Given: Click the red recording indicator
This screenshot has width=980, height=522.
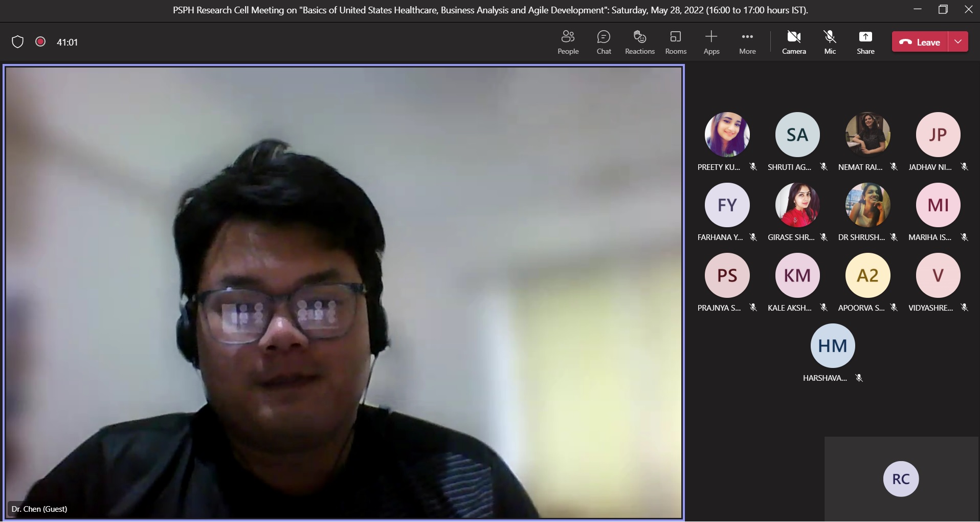Looking at the screenshot, I should pyautogui.click(x=40, y=42).
